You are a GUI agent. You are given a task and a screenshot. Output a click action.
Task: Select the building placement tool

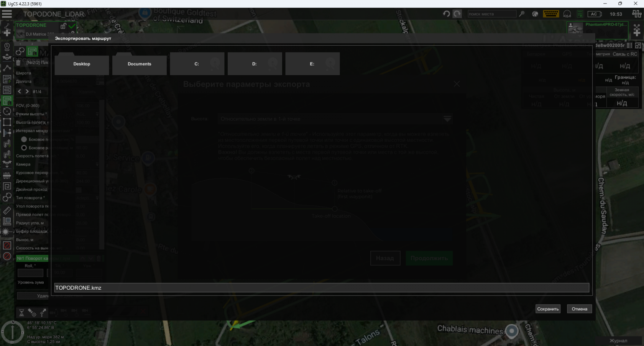pyautogui.click(x=7, y=221)
